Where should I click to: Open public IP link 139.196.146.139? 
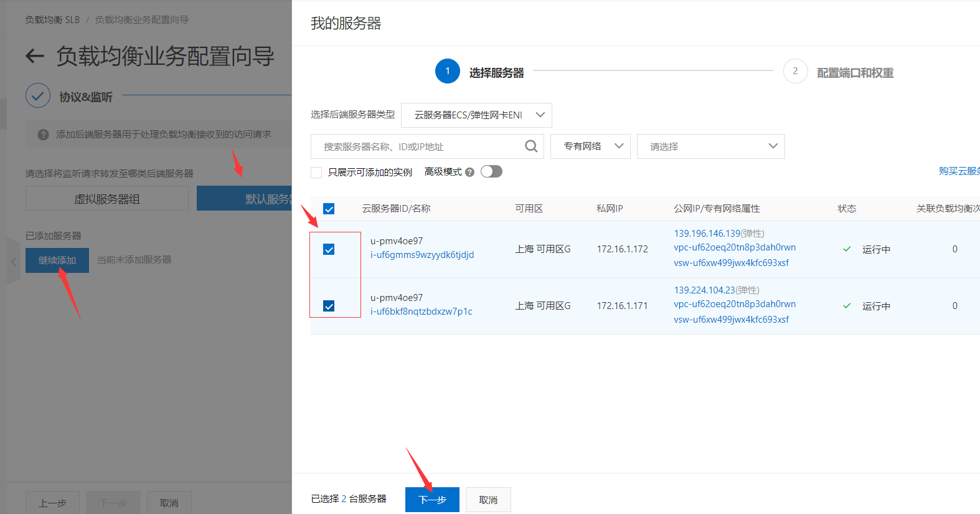(707, 234)
